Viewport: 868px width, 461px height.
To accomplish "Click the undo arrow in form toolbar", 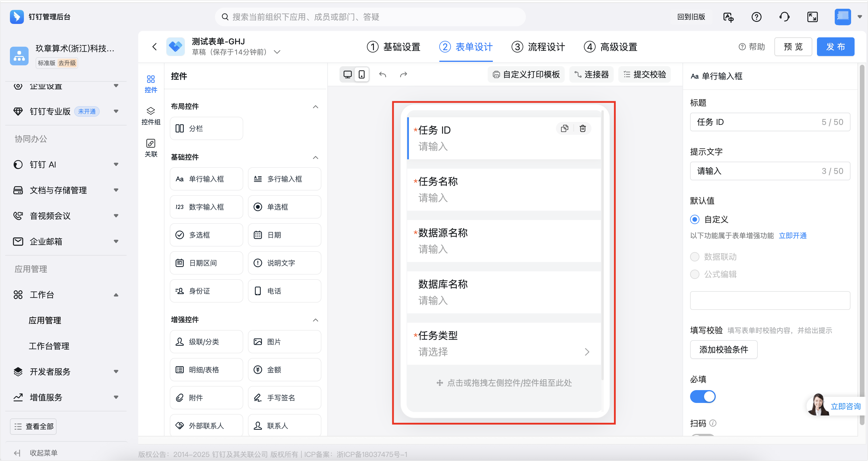I will point(382,74).
